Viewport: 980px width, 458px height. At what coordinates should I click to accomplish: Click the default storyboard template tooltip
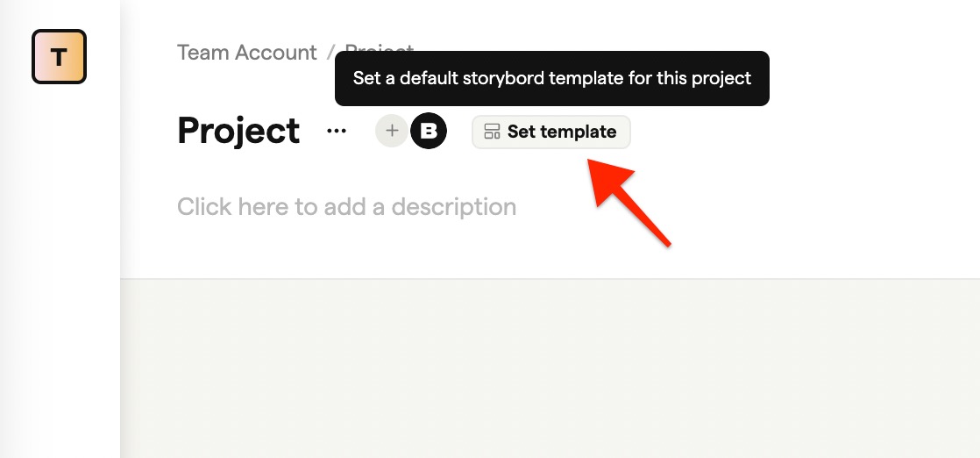click(x=552, y=78)
